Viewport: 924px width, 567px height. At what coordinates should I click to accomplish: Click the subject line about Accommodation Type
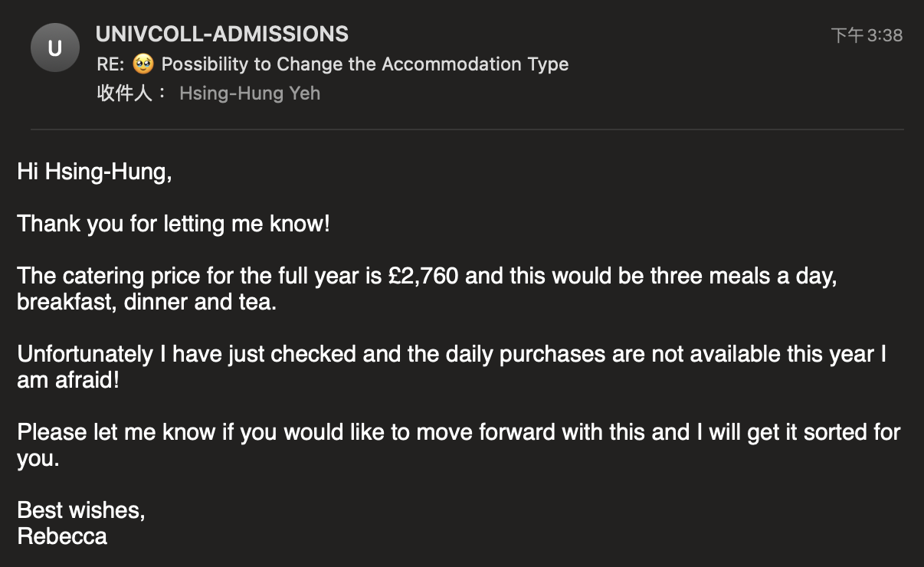point(333,64)
